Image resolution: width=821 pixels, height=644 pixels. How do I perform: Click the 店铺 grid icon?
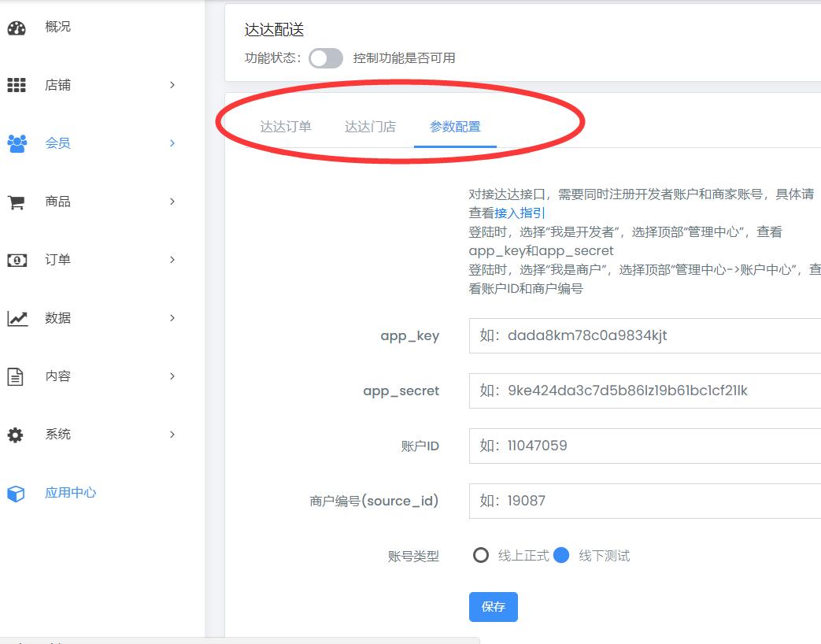click(17, 85)
